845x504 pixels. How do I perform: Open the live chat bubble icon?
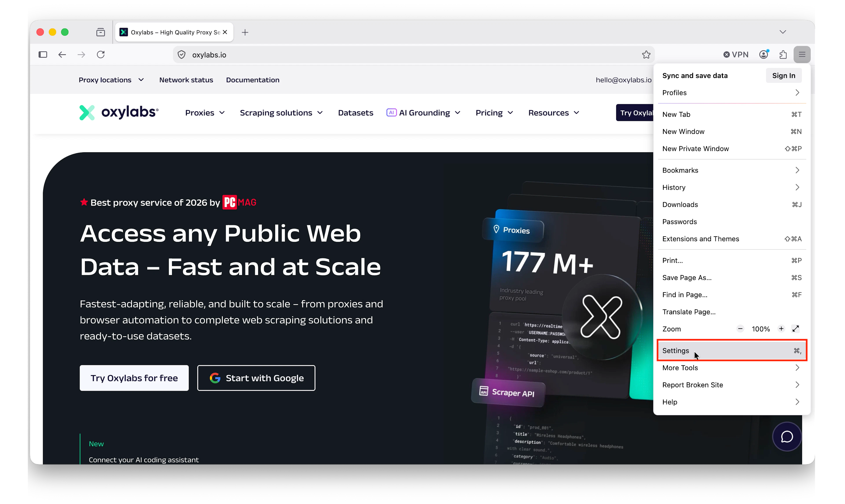pos(786,436)
